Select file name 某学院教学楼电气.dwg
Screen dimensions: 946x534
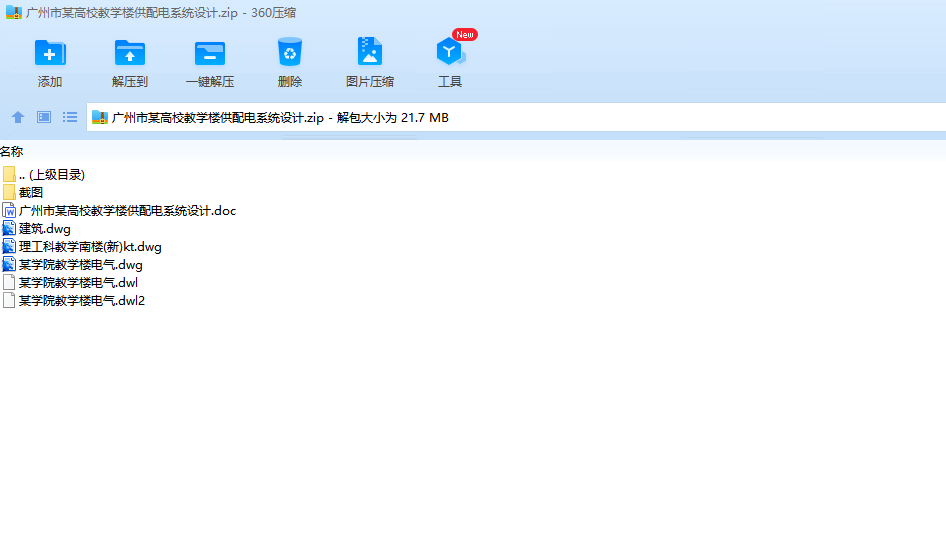(x=81, y=265)
